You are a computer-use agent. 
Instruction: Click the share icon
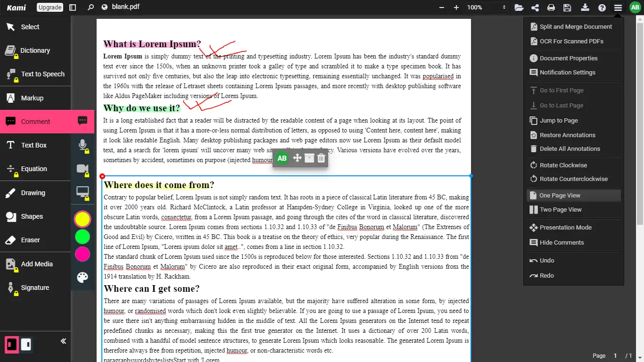535,8
